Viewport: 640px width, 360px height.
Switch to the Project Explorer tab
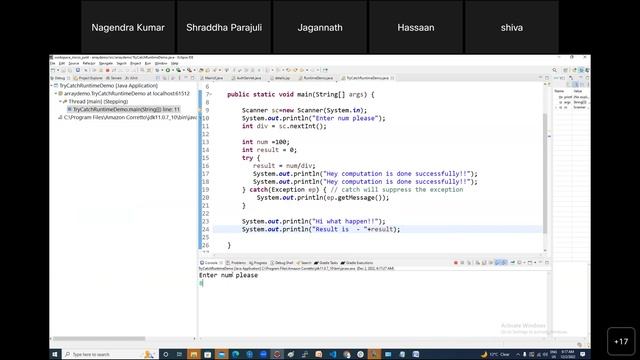[x=88, y=78]
